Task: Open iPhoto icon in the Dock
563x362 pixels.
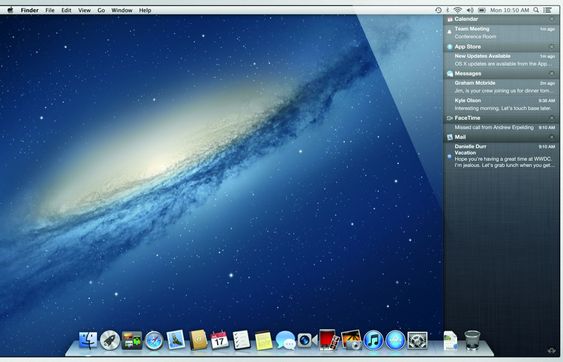Action: [351, 340]
